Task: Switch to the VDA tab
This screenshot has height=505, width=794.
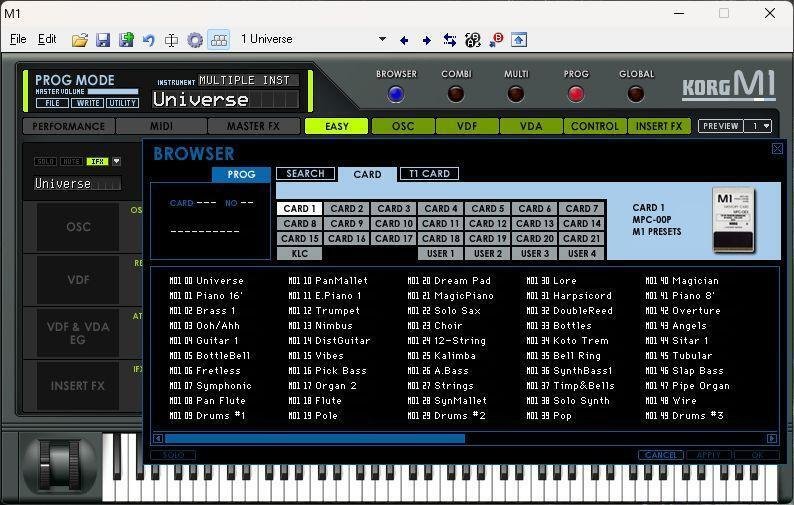Action: click(x=531, y=126)
